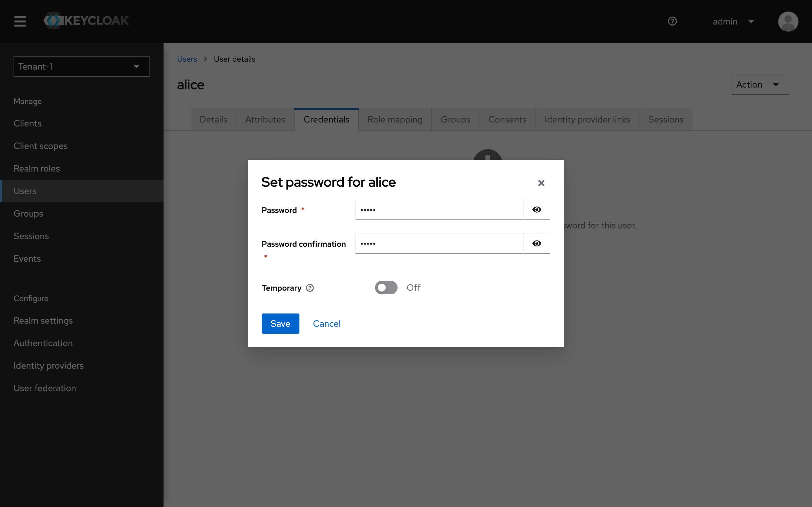Show the password with the eye icon
Screen dimensions: 812x507
point(536,210)
